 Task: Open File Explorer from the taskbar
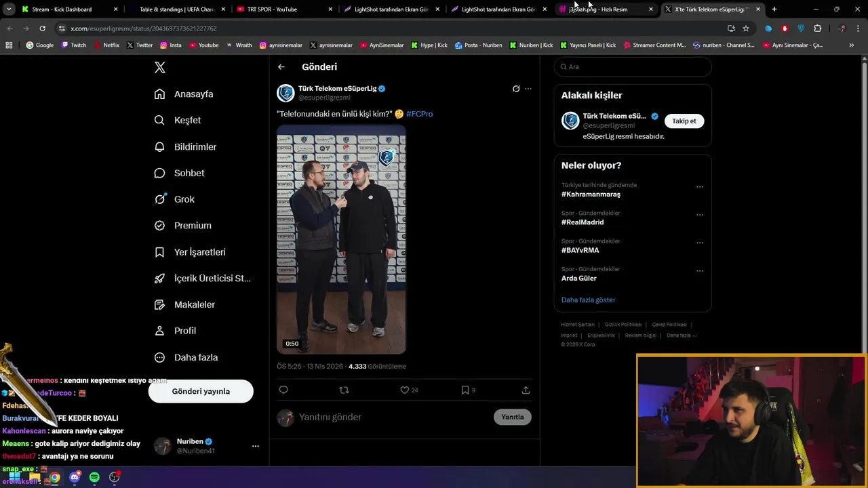point(34,477)
